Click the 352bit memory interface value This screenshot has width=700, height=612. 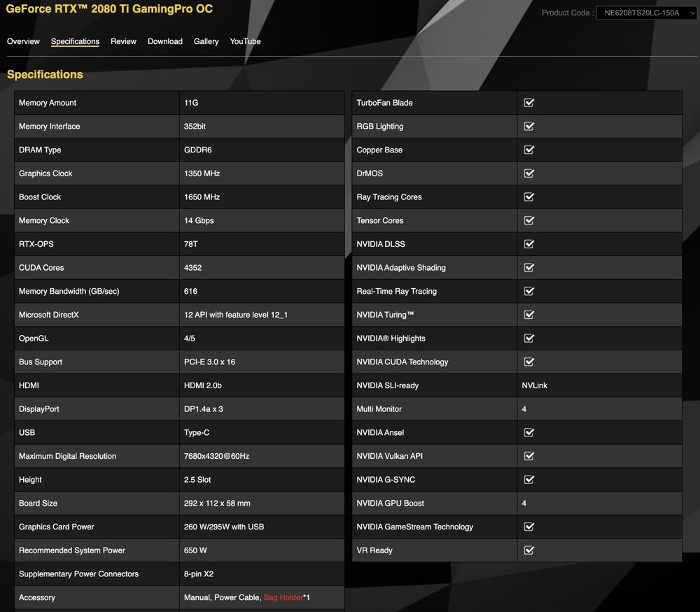(195, 126)
